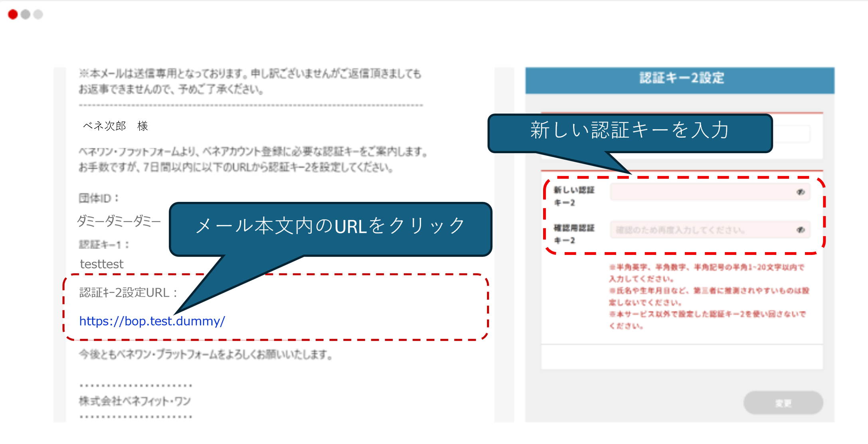
Task: Click the ダミーダミーダミー group ID value
Action: (x=119, y=221)
